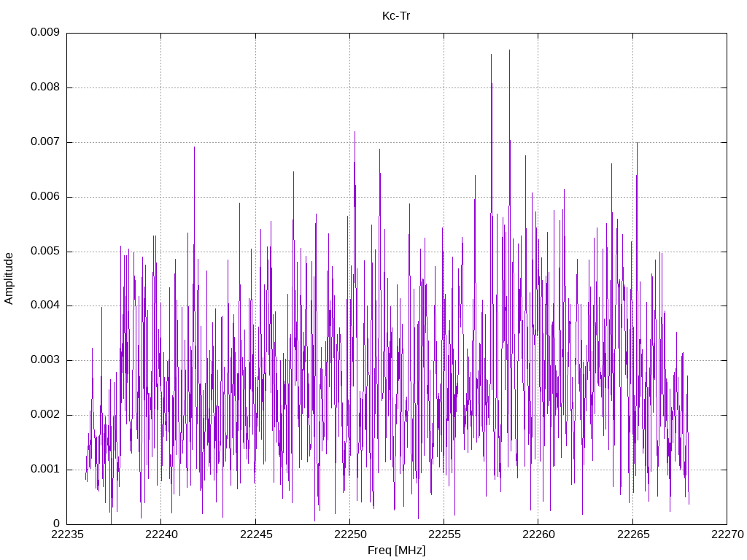
Task: Select the 'Freq [MHz]' axis label
Action: 396,551
